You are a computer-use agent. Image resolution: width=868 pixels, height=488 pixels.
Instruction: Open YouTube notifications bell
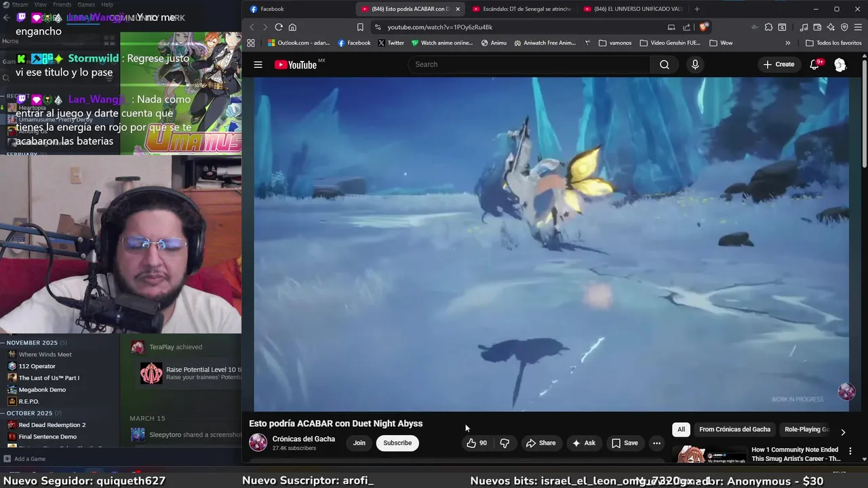point(814,64)
